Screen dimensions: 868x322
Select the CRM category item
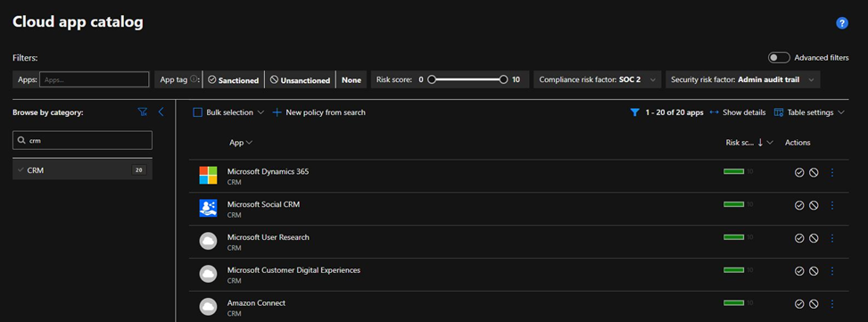click(82, 170)
